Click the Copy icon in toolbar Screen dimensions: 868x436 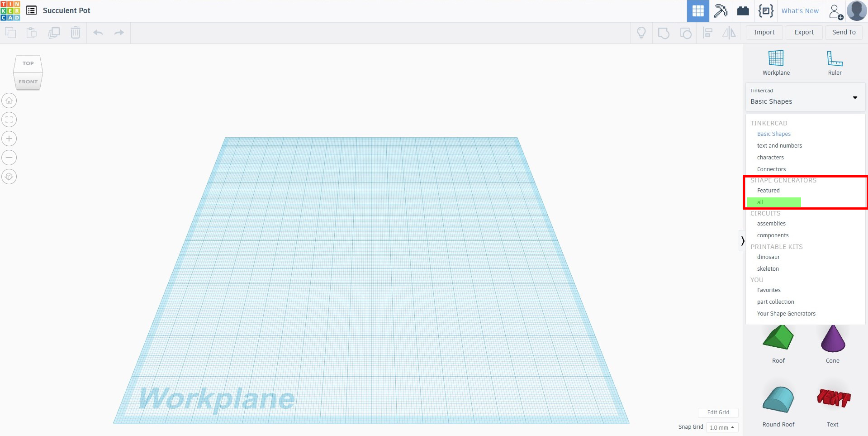pos(10,33)
